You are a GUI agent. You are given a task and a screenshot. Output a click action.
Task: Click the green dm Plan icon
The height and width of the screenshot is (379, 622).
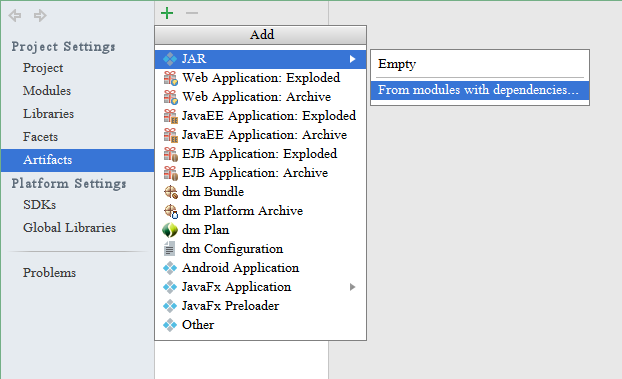coord(170,230)
